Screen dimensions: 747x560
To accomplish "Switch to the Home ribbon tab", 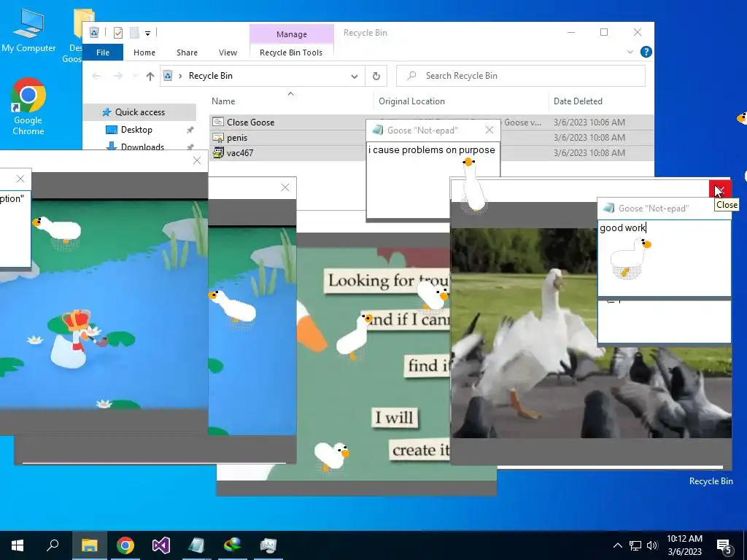I will 144,52.
